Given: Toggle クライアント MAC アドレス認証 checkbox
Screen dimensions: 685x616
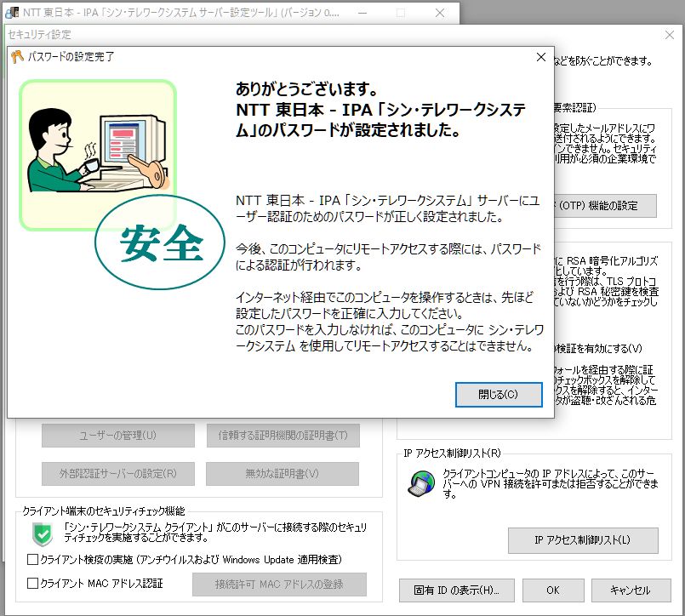Looking at the screenshot, I should tap(33, 583).
